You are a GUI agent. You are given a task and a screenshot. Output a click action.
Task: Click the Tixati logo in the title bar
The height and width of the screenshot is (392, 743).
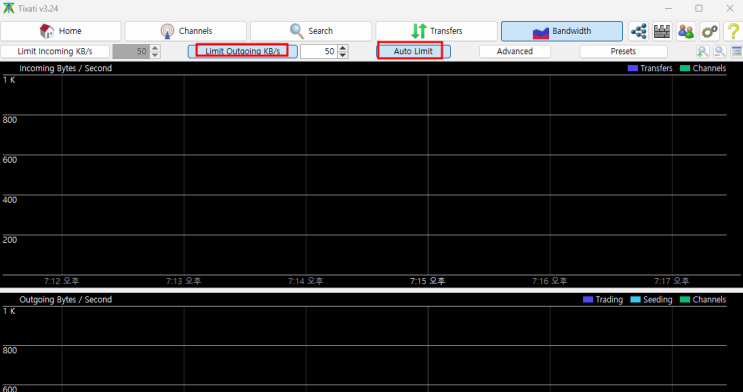[x=9, y=9]
